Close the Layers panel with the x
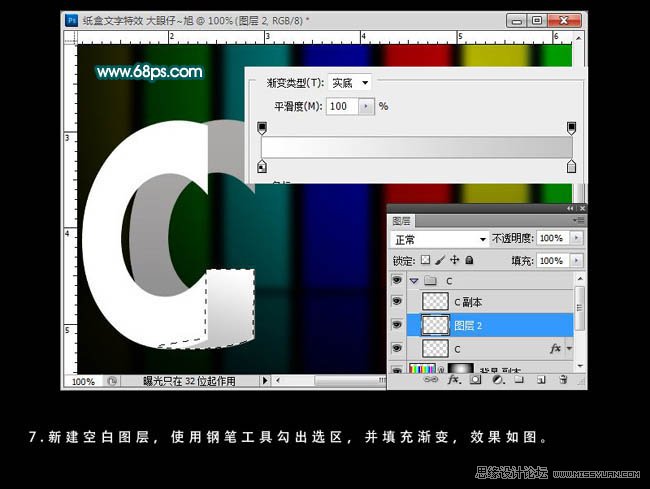Image resolution: width=650 pixels, height=489 pixels. tap(582, 208)
